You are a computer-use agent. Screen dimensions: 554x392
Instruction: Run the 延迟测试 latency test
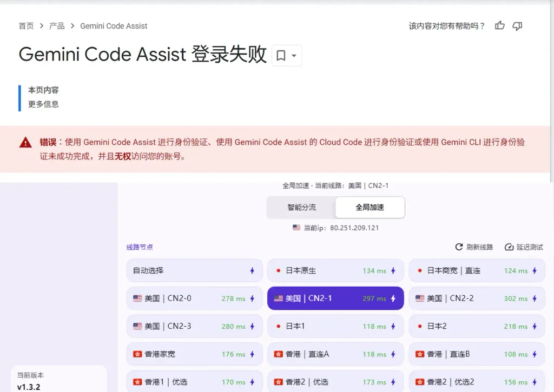524,247
